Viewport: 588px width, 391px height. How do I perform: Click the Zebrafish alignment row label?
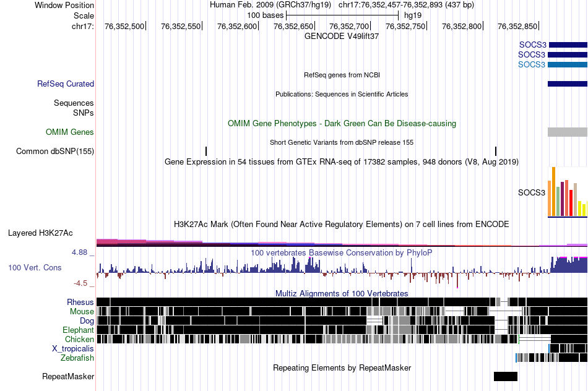pyautogui.click(x=77, y=358)
